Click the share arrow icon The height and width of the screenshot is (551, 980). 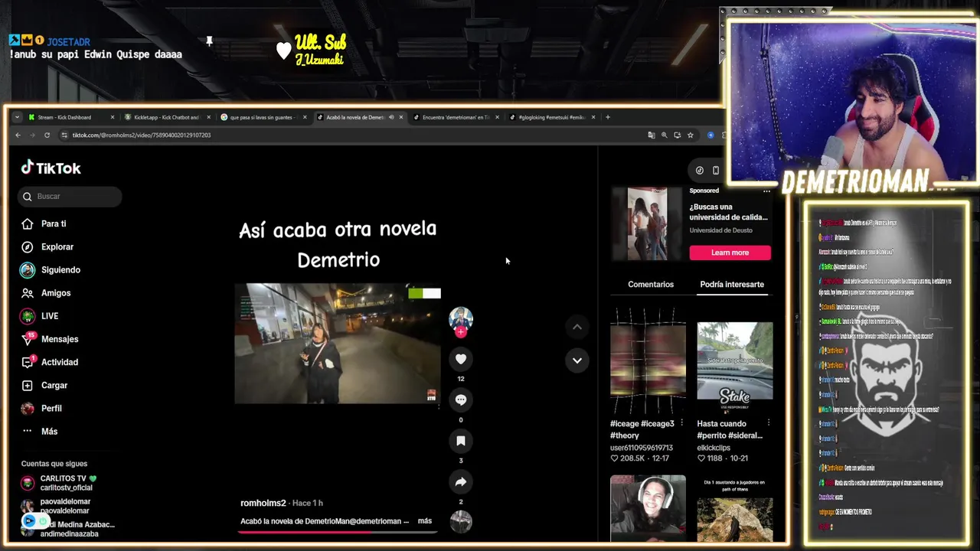coord(461,482)
